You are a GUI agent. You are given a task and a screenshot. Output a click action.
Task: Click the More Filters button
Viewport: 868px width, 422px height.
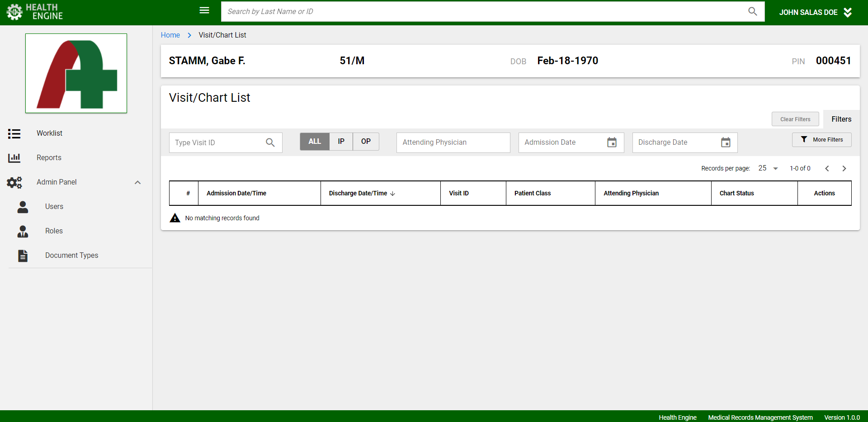point(821,140)
